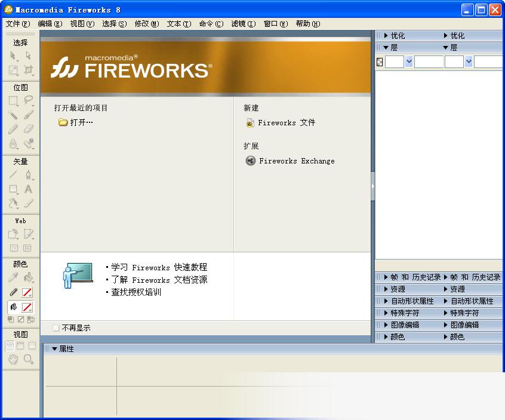The width and height of the screenshot is (505, 420).
Task: Select the Freeform tool
Action: [x=13, y=203]
